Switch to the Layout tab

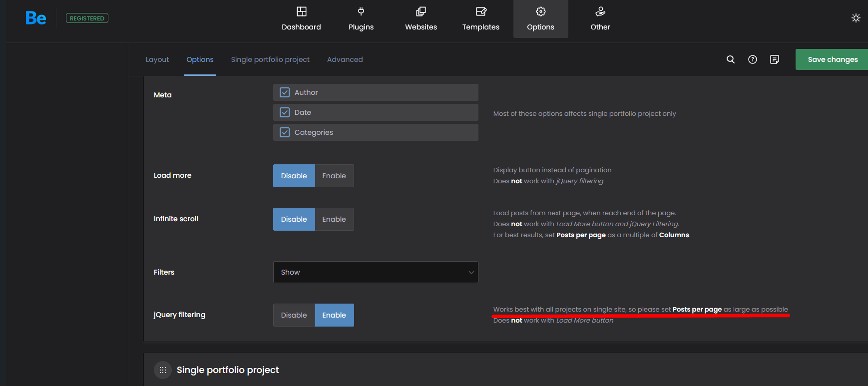click(157, 59)
